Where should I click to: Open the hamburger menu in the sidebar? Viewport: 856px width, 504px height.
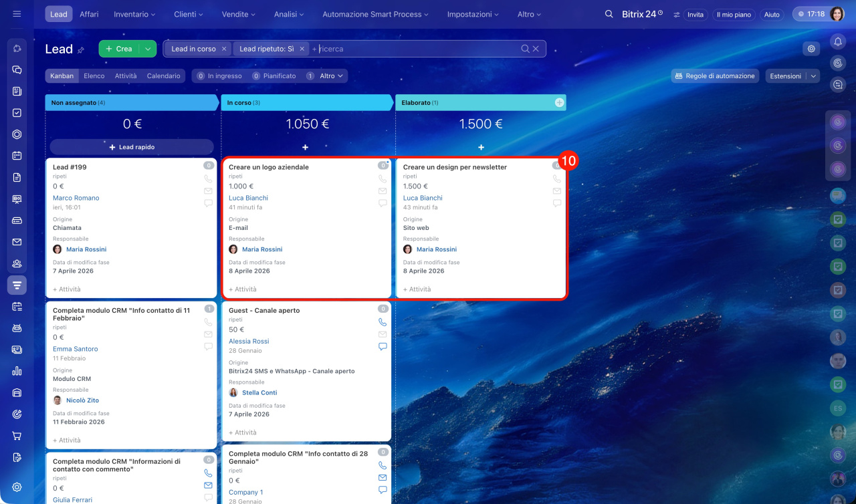tap(17, 14)
